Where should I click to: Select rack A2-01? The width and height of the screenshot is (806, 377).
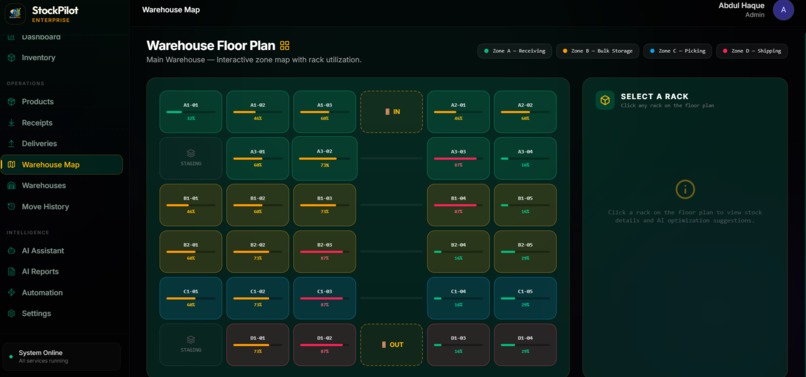point(459,112)
